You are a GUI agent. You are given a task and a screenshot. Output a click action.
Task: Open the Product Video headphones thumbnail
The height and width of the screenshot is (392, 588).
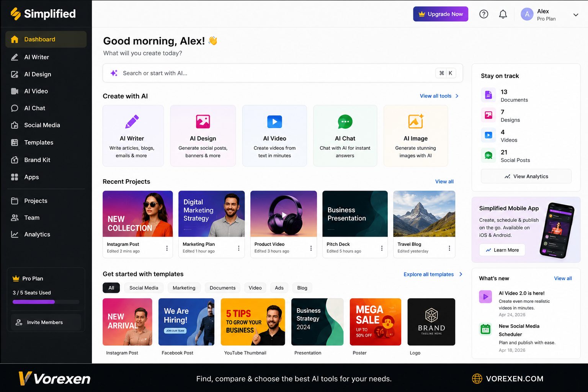[x=284, y=214]
